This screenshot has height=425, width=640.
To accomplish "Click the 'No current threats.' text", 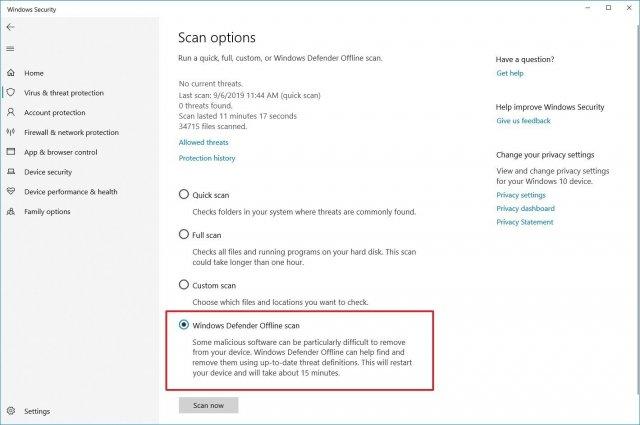I will [x=211, y=84].
